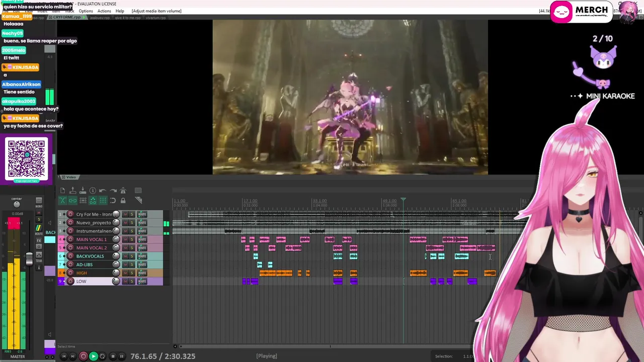Toggle the locking padlock icon

tap(123, 201)
